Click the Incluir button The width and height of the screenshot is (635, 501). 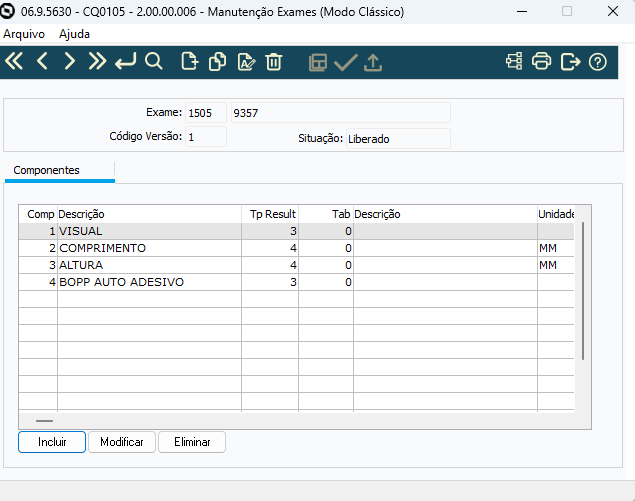click(x=52, y=442)
